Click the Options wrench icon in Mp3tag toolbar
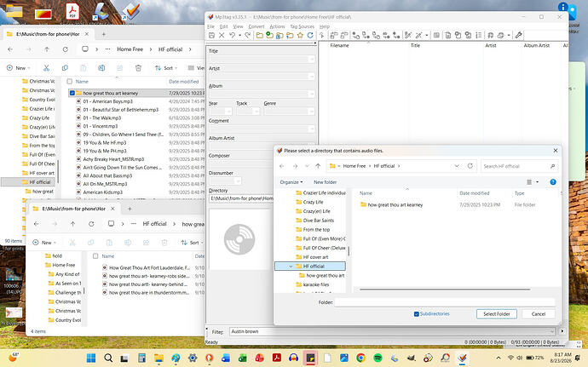 519,35
